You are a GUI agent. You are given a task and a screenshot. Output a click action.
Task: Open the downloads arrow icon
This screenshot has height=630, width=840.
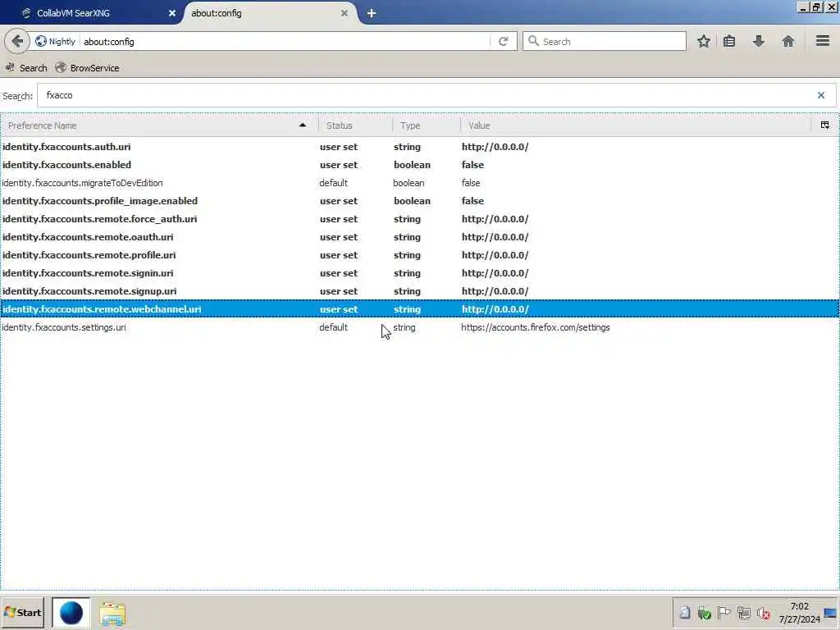[759, 41]
